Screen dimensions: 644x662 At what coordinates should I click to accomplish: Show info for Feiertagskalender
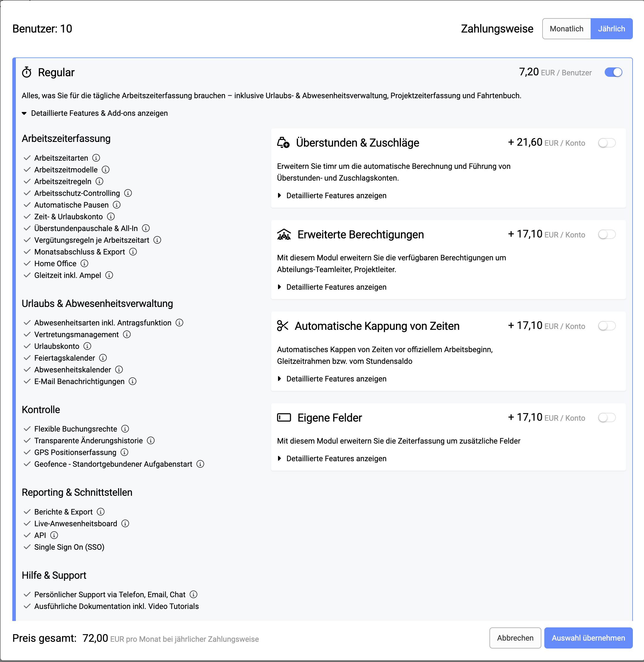[103, 358]
